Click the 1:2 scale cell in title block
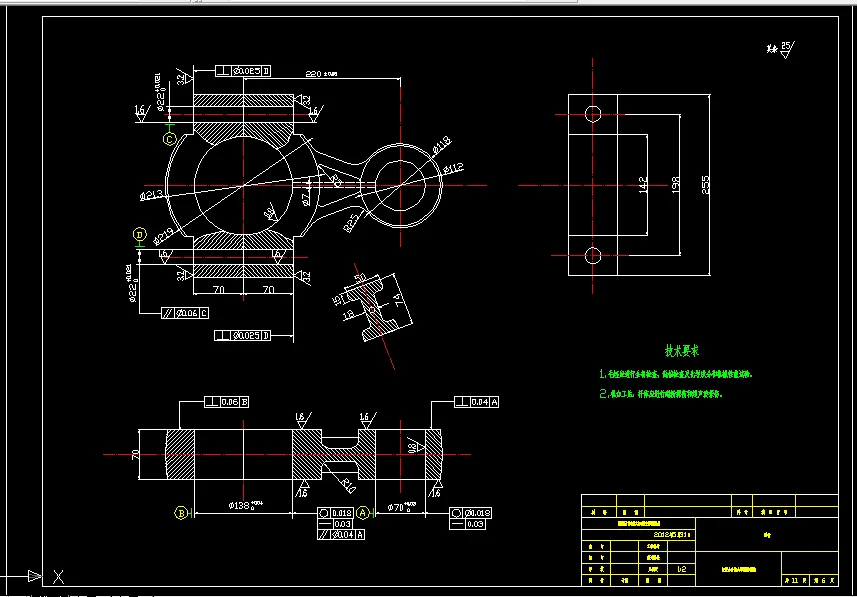Image resolution: width=857 pixels, height=597 pixels. tap(682, 569)
